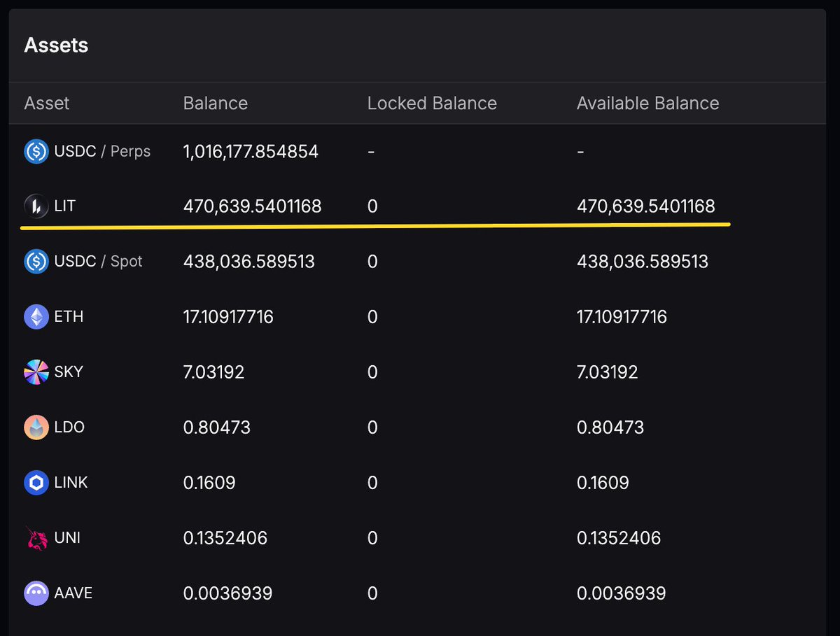The image size is (840, 636).
Task: Select the ETH asset name
Action: [69, 317]
